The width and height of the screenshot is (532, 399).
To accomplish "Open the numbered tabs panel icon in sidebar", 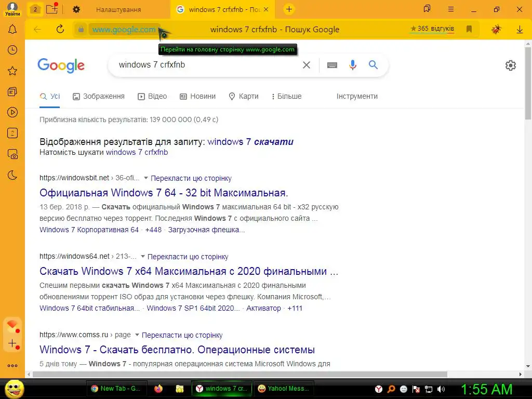I will 12,134.
